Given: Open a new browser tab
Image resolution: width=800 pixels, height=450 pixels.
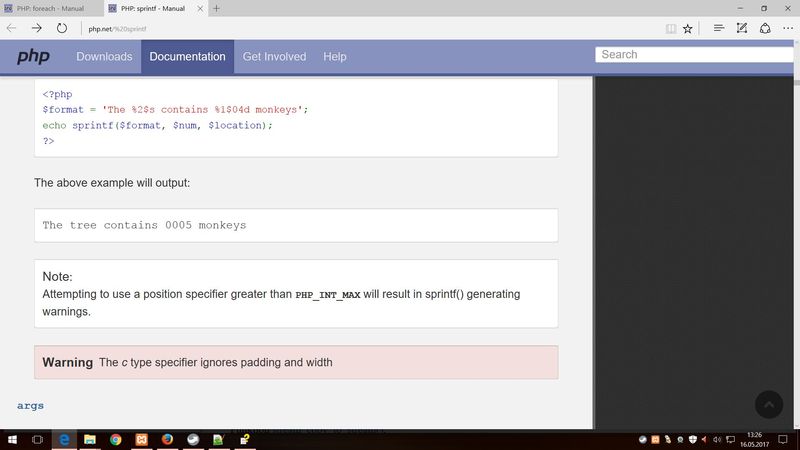Looking at the screenshot, I should point(216,8).
